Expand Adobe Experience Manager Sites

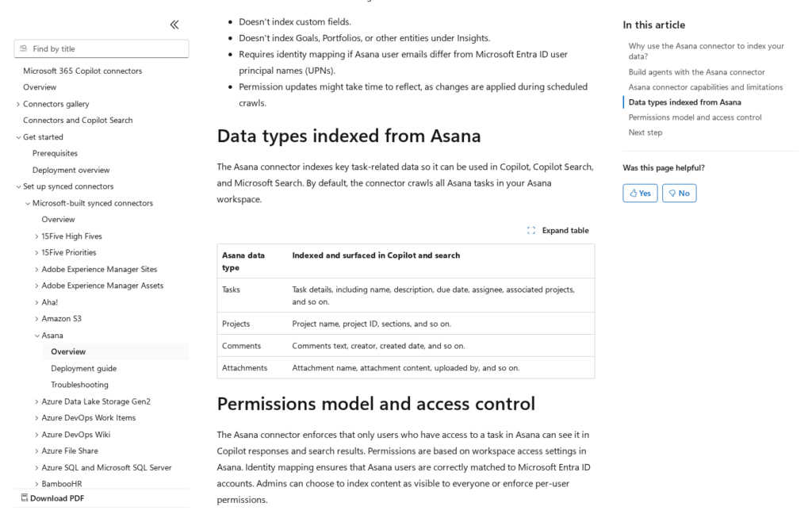tap(36, 269)
